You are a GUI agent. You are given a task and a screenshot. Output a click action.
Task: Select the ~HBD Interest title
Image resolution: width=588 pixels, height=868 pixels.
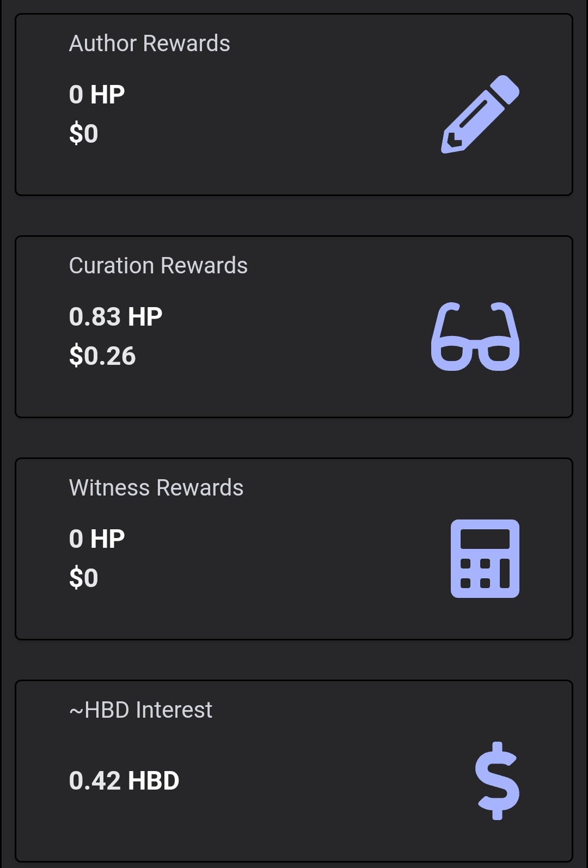140,710
